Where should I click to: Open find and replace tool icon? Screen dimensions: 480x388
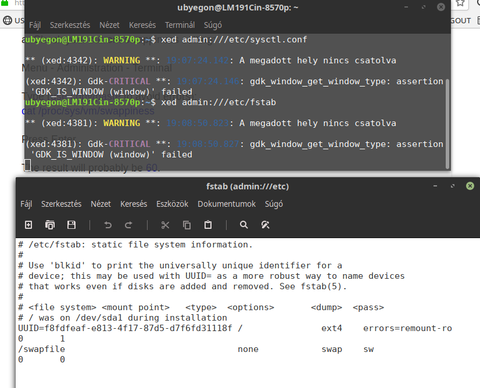[x=265, y=225]
